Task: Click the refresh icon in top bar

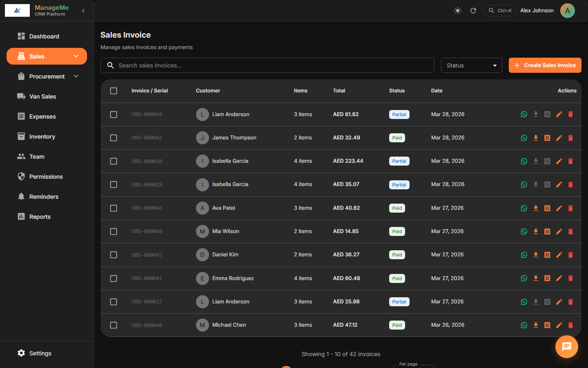Action: (473, 11)
